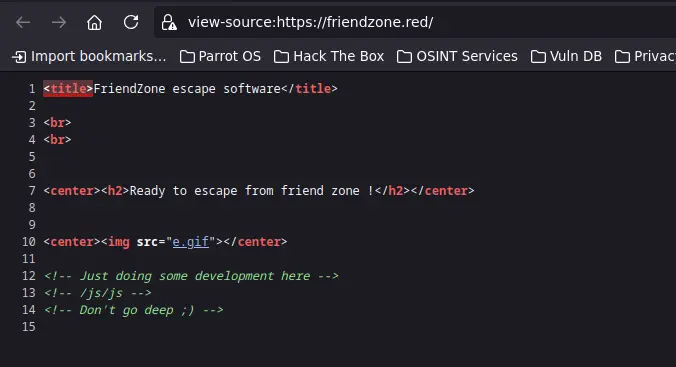
Task: Click the br tag on line 4
Action: click(57, 140)
